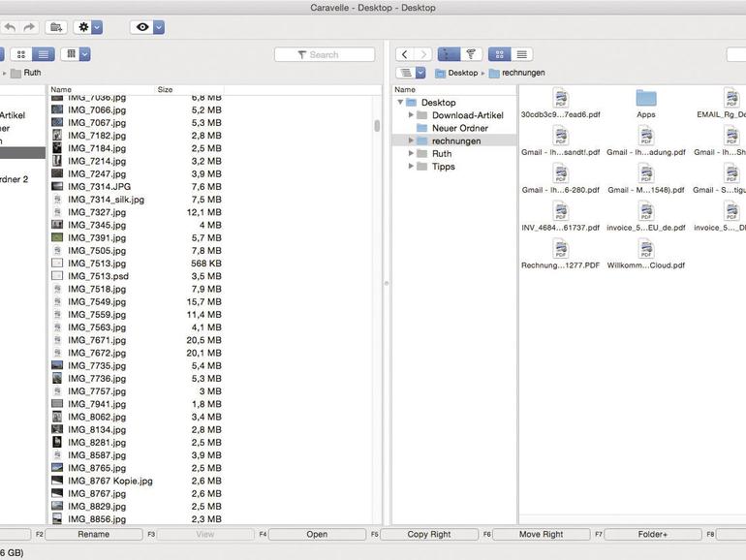The image size is (746, 560).
Task: Click the new folder icon in the toolbar
Action: pyautogui.click(x=56, y=27)
